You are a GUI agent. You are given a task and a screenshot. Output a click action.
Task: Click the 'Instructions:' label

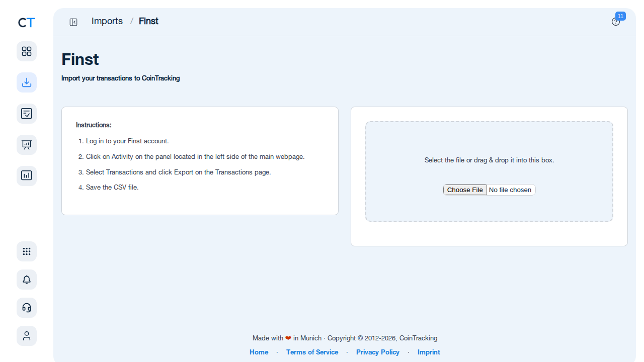click(94, 125)
